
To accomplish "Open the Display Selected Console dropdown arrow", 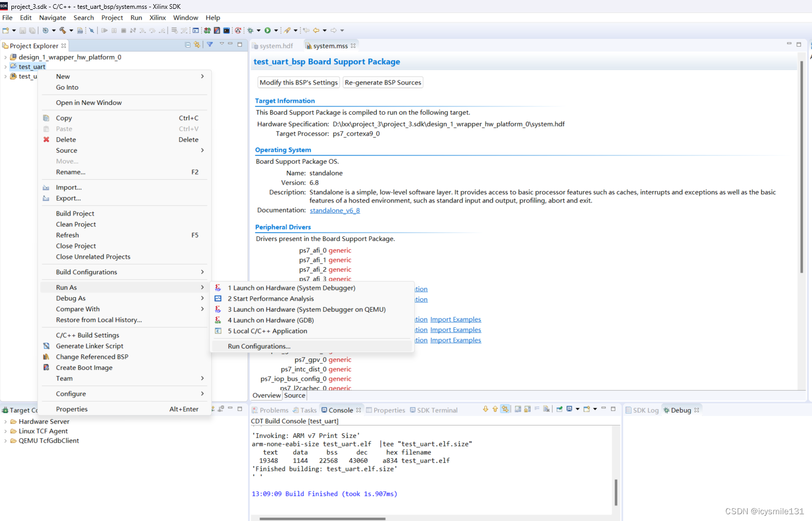I will (x=577, y=409).
